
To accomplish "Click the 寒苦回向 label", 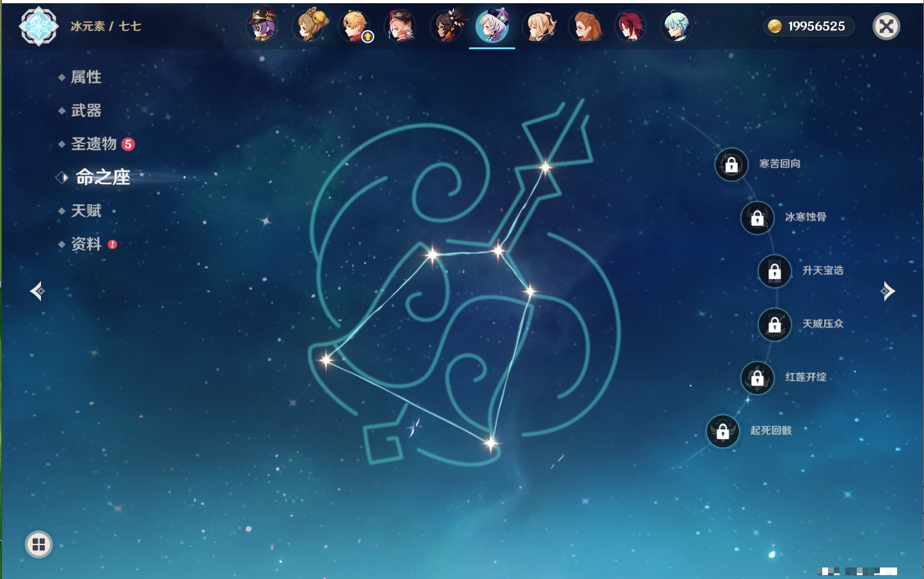I will tap(779, 164).
